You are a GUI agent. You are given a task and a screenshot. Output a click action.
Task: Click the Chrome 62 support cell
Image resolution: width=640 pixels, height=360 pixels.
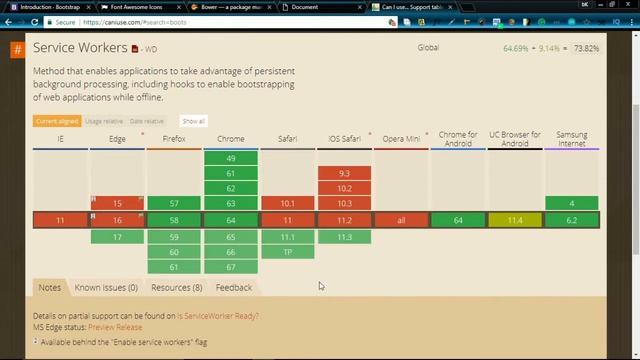[231, 189]
